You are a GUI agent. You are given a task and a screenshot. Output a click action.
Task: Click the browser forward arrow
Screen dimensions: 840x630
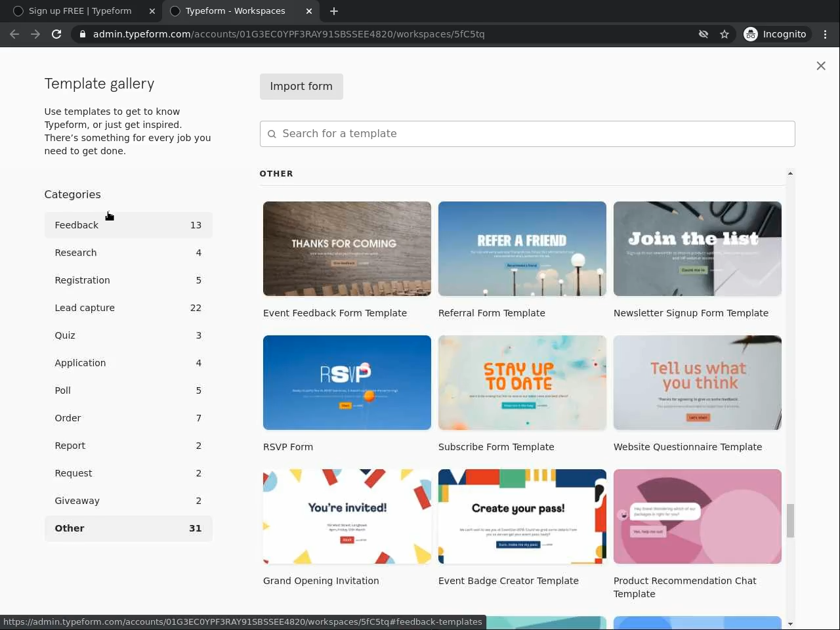tap(35, 34)
